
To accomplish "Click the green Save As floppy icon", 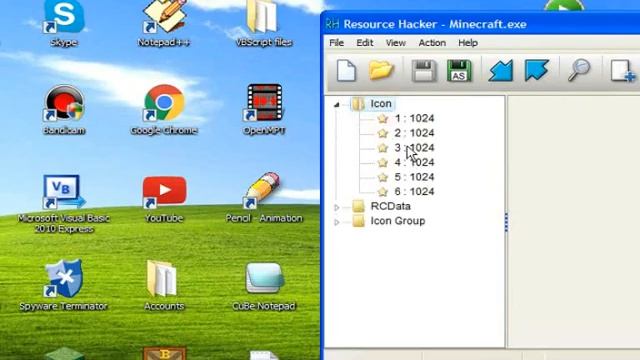I will (x=459, y=71).
